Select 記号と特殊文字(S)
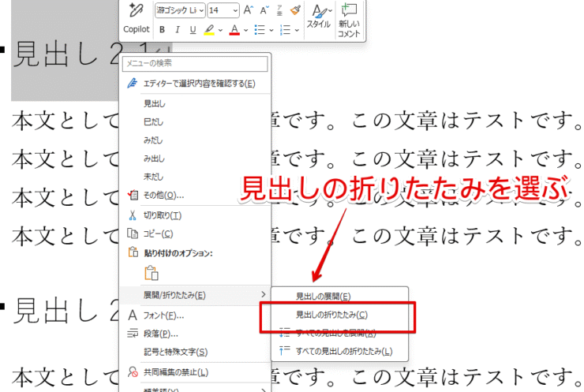 [x=195, y=352]
